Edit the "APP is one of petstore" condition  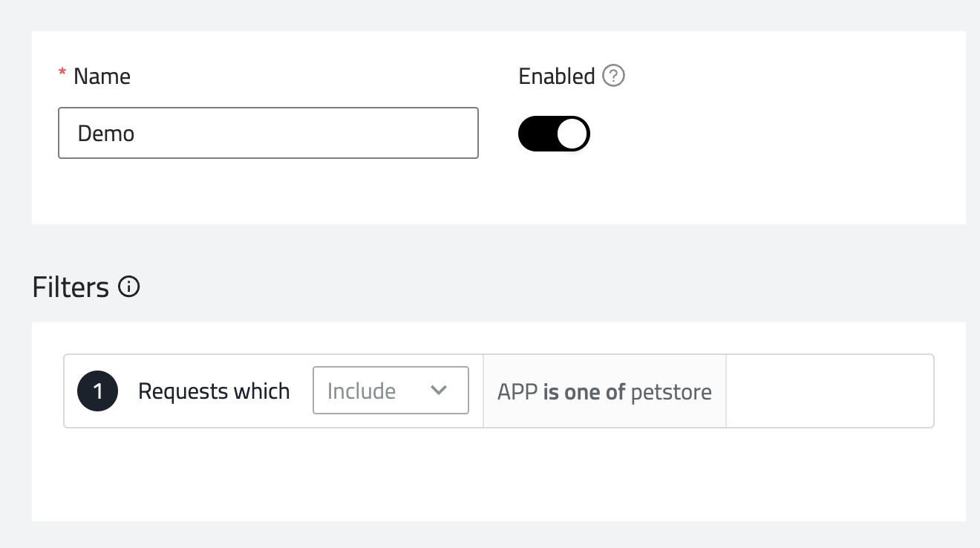point(604,391)
